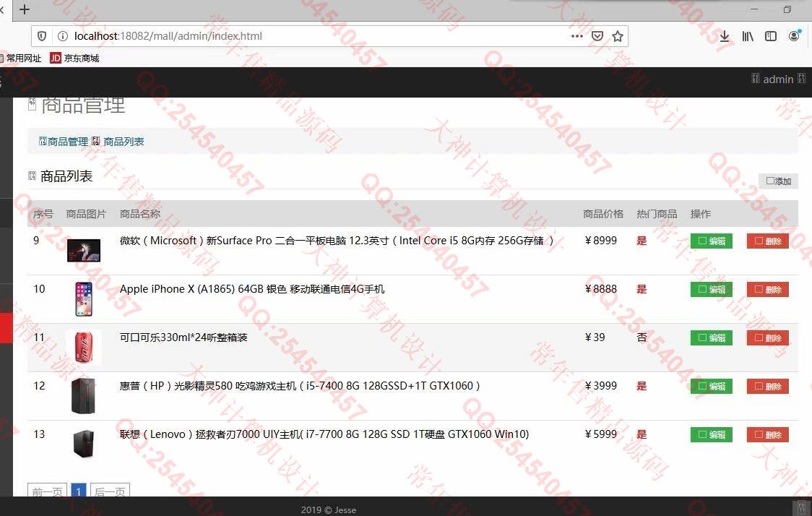Go to next page 后一页
Image resolution: width=812 pixels, height=516 pixels.
(110, 490)
